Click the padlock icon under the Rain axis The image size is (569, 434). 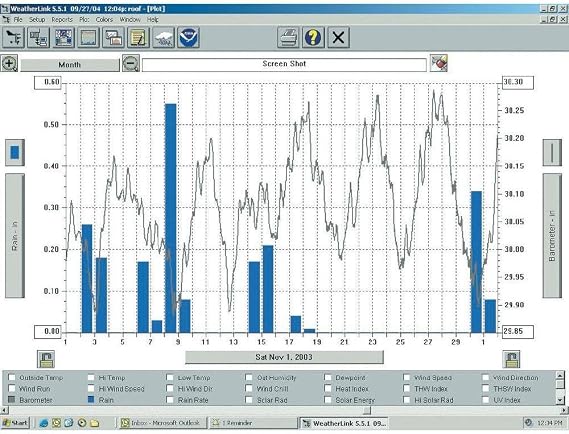point(46,359)
